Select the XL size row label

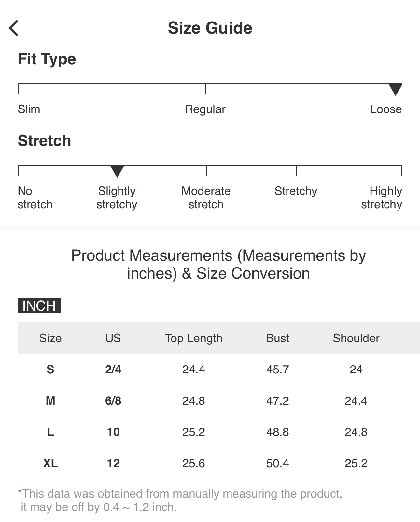pos(50,463)
